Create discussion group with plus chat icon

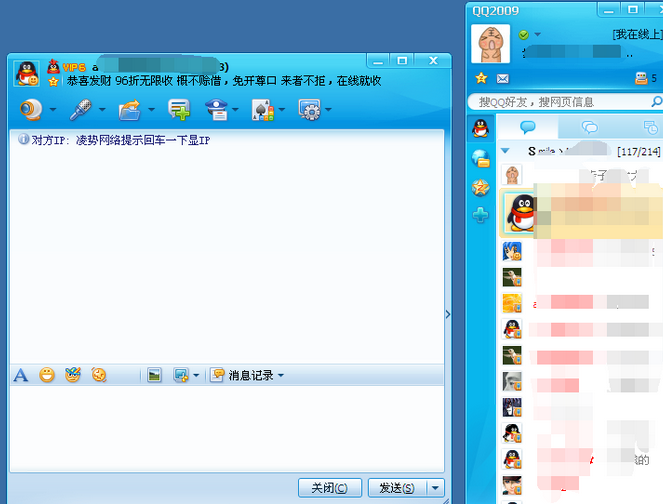pos(179,110)
